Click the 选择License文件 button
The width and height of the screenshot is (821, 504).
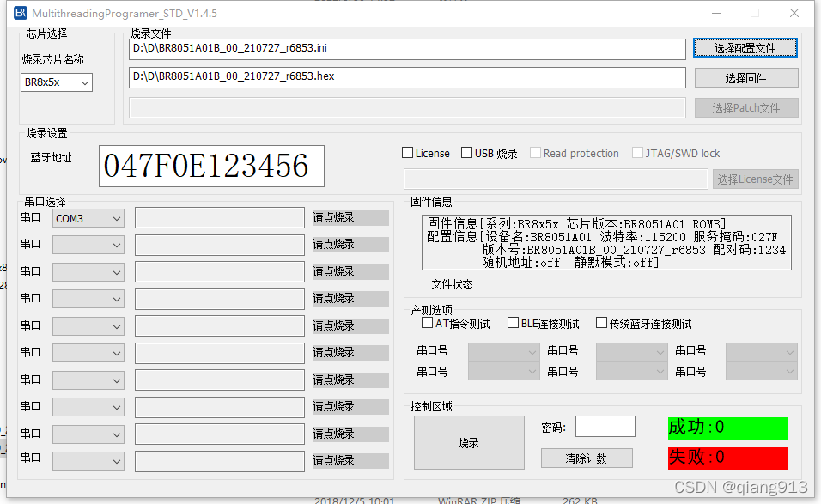755,179
